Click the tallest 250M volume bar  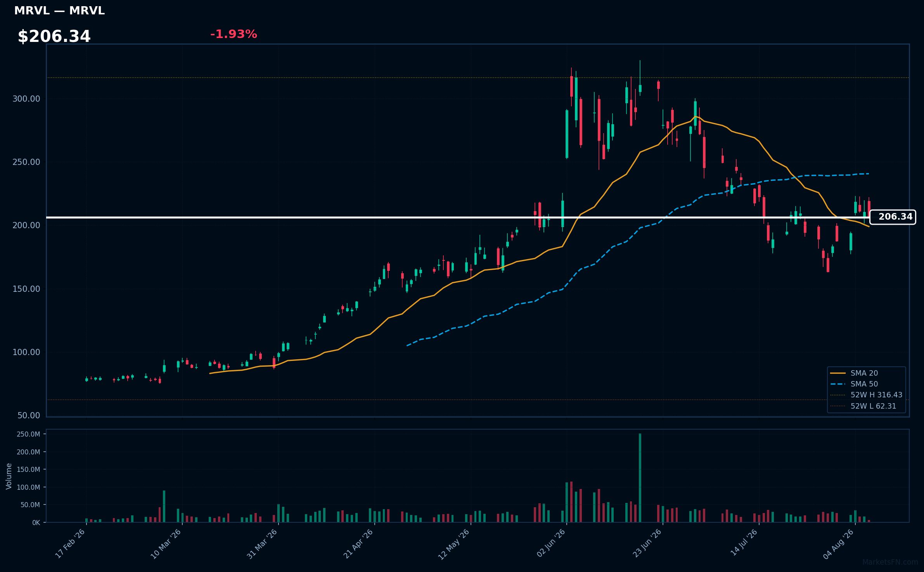(640, 478)
